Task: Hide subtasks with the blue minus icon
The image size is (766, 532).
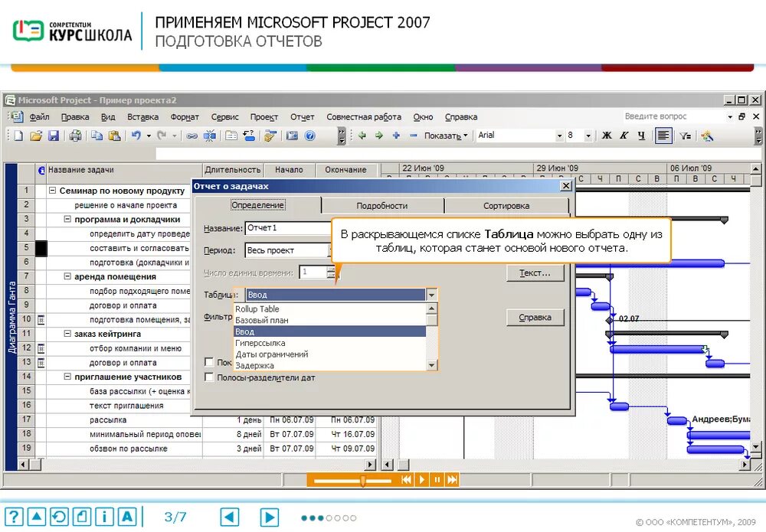Action: 414,135
